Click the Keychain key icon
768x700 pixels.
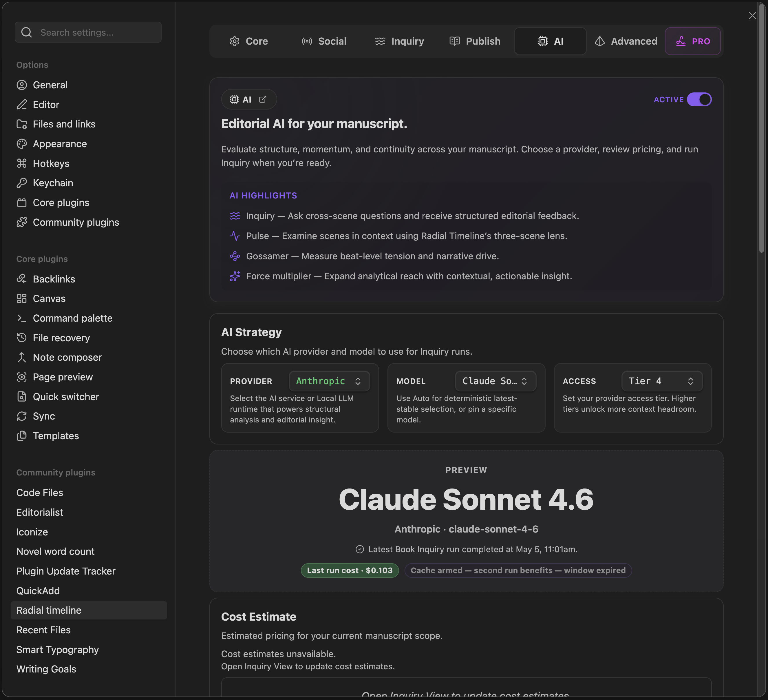point(22,183)
